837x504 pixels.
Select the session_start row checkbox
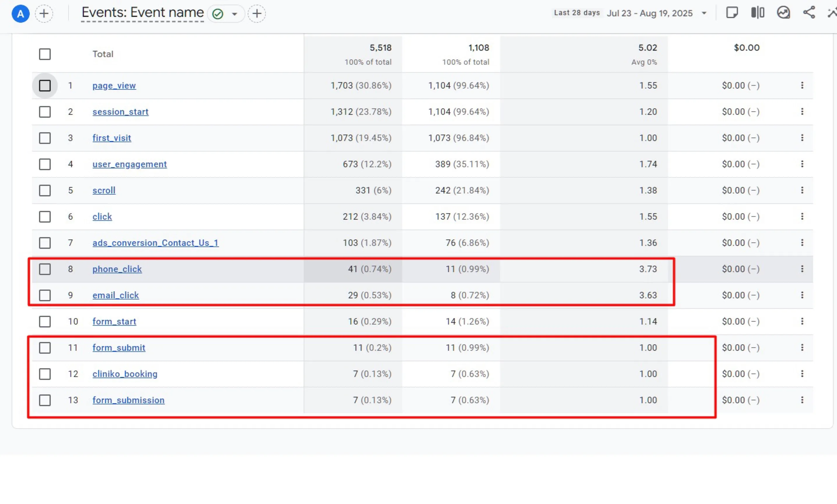[45, 112]
